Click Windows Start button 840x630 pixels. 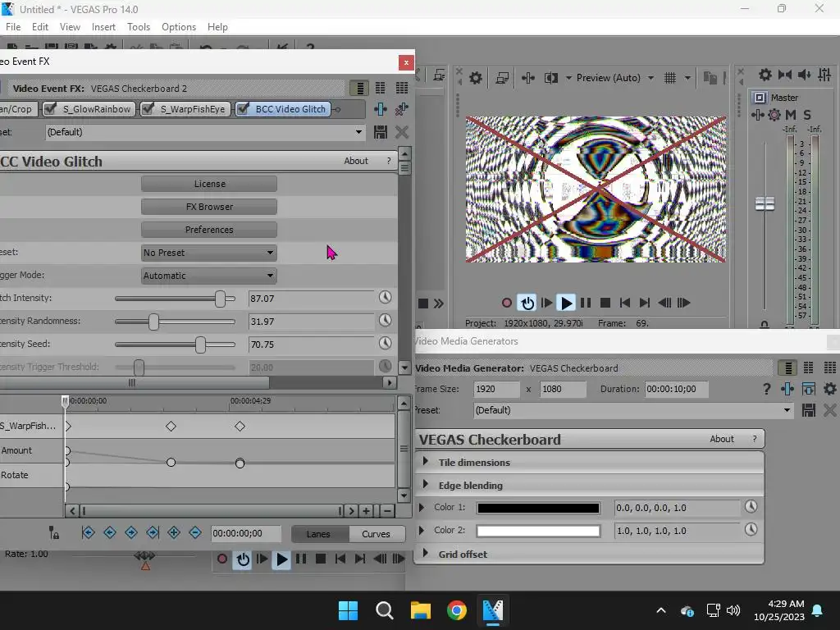pyautogui.click(x=348, y=610)
